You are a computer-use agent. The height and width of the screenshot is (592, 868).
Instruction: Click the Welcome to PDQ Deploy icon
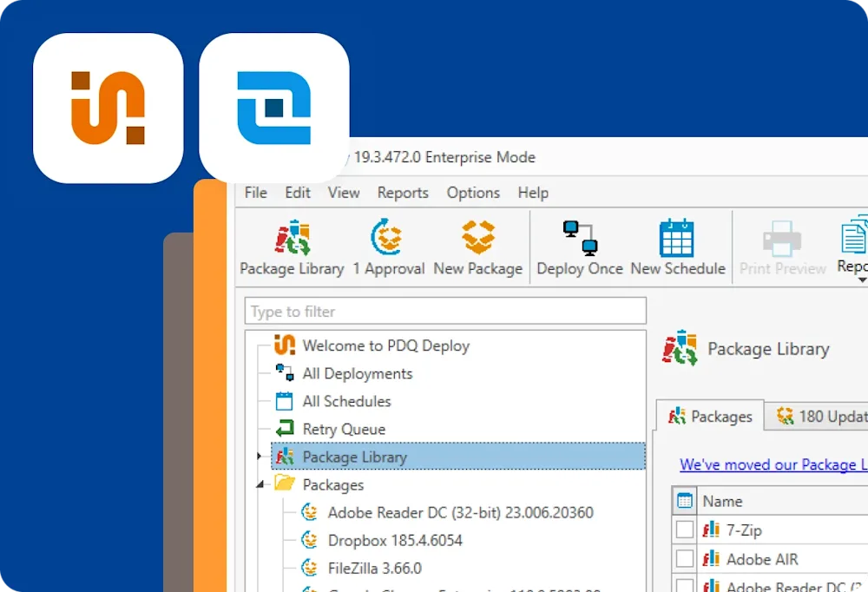pos(285,345)
